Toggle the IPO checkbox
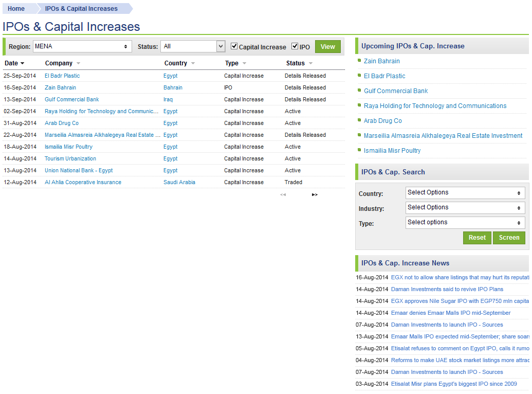Screen dimensions: 532x394 (295, 46)
